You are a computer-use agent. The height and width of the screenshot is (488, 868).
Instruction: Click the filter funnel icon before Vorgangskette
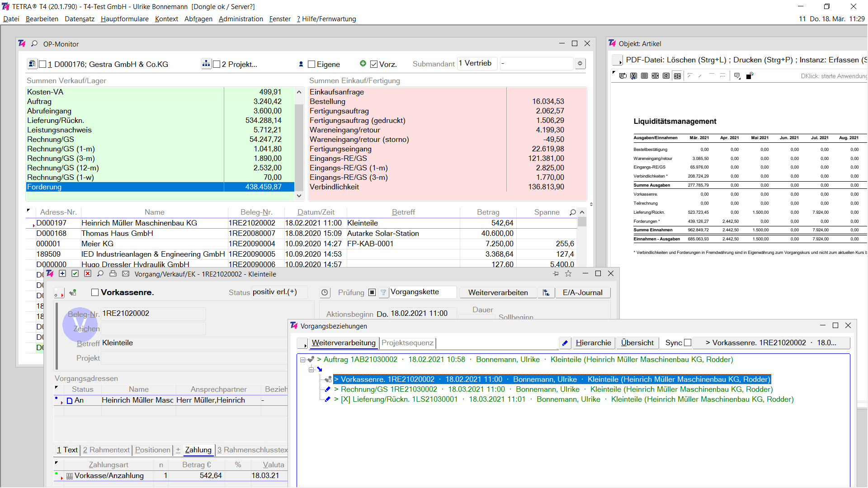(x=383, y=293)
